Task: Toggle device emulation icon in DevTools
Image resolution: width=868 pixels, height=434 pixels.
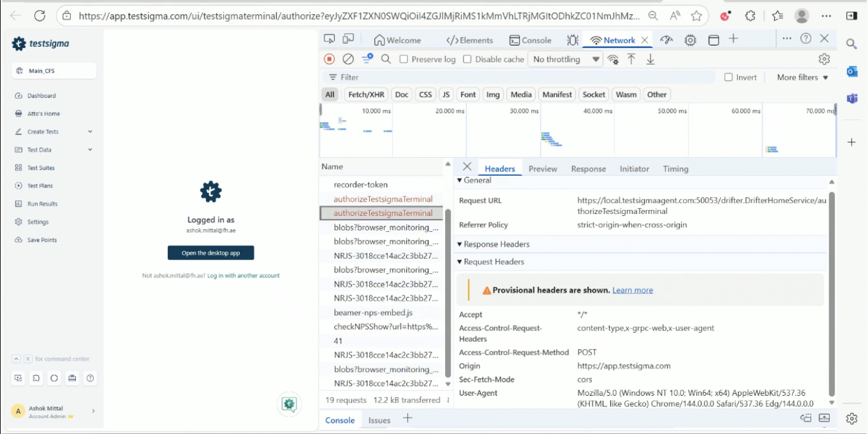Action: (348, 39)
